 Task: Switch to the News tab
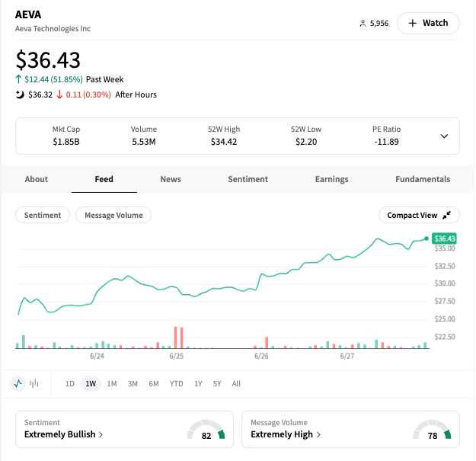[x=171, y=179]
